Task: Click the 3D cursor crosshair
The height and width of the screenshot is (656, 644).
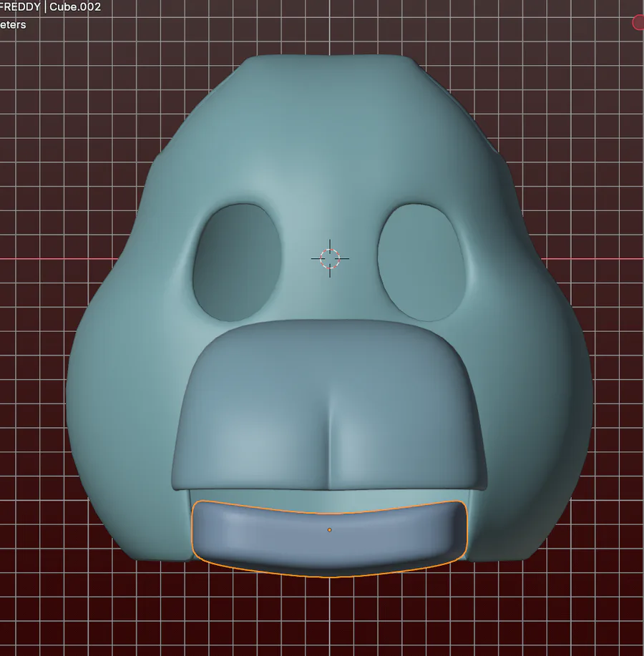Action: pyautogui.click(x=330, y=258)
